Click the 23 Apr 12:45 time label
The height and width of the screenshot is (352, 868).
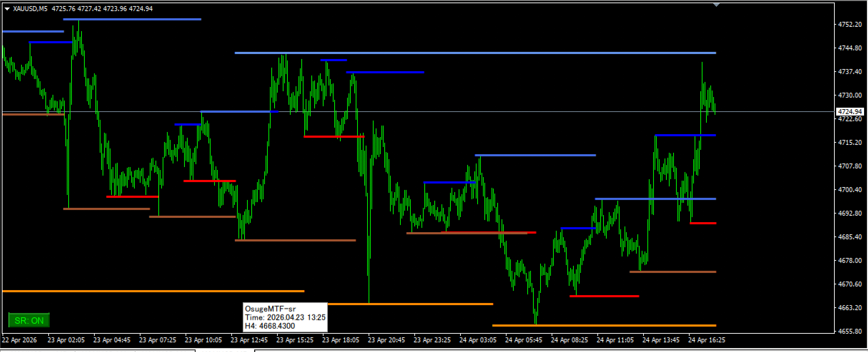coord(249,340)
